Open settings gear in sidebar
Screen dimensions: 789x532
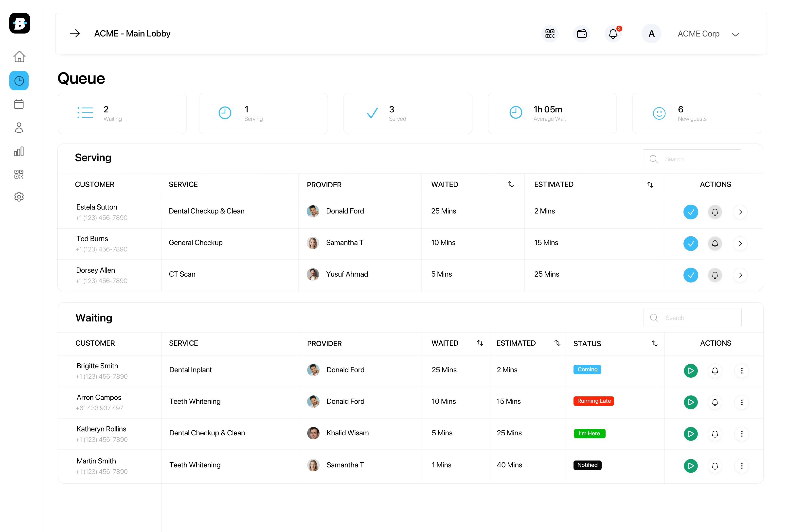[19, 197]
